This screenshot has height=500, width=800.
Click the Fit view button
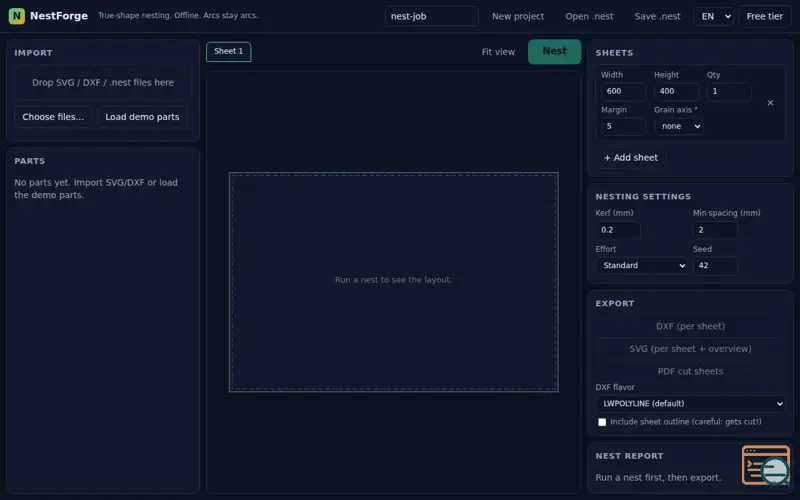498,52
